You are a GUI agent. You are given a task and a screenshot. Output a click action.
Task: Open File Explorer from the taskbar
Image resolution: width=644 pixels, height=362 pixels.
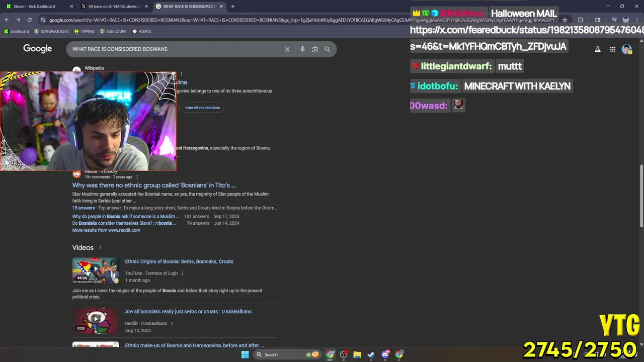pyautogui.click(x=357, y=354)
